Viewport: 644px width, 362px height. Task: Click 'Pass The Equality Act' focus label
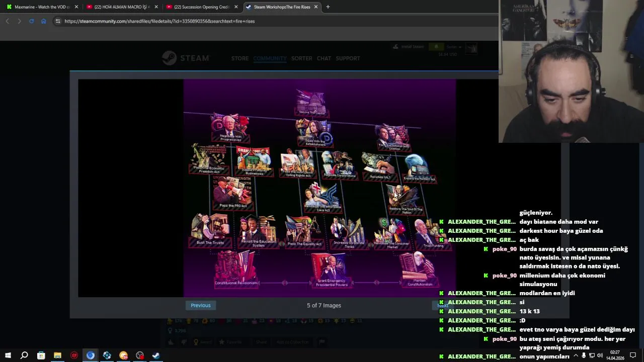(305, 244)
